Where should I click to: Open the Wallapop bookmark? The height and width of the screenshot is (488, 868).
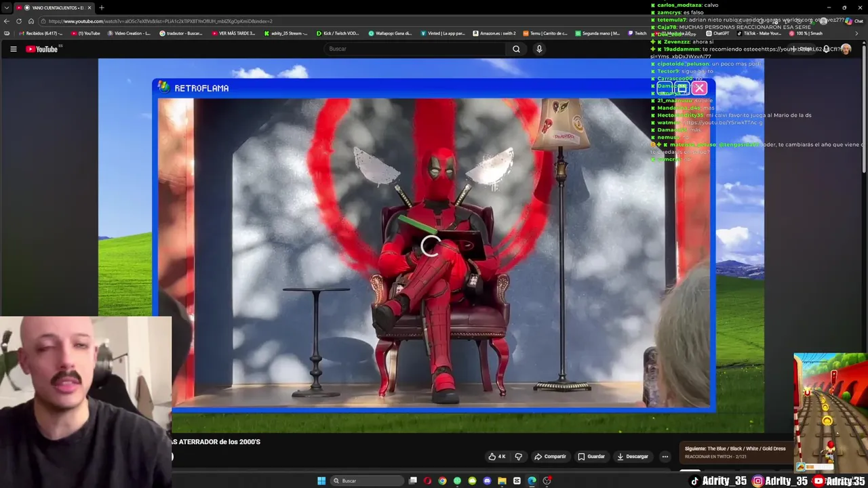(391, 33)
